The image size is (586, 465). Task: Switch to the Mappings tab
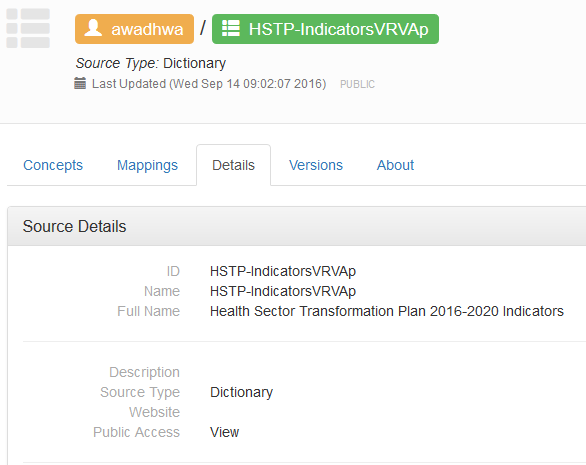pyautogui.click(x=147, y=165)
